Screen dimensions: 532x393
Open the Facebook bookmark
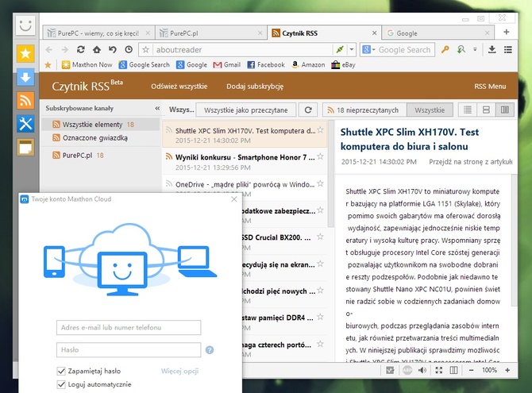point(266,65)
